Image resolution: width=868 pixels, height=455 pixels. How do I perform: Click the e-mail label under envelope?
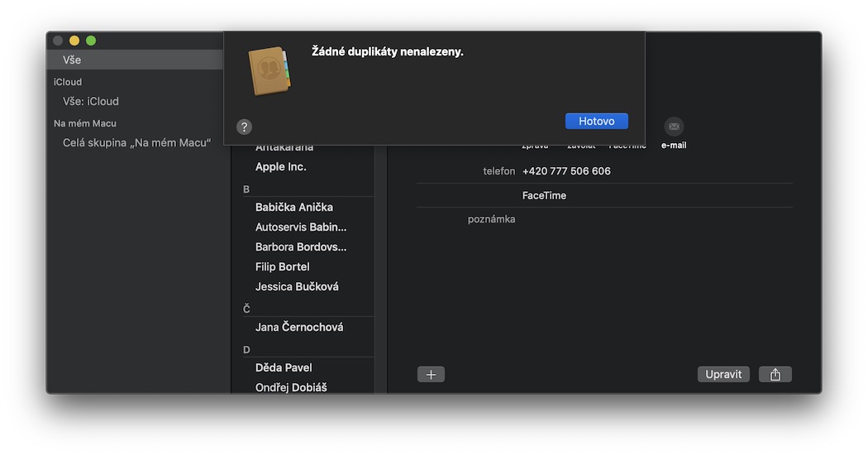pos(674,146)
